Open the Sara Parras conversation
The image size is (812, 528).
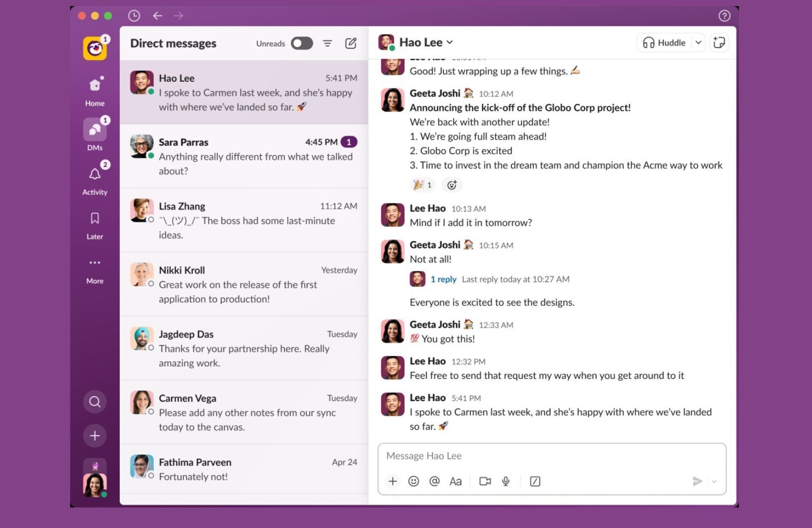coord(244,156)
